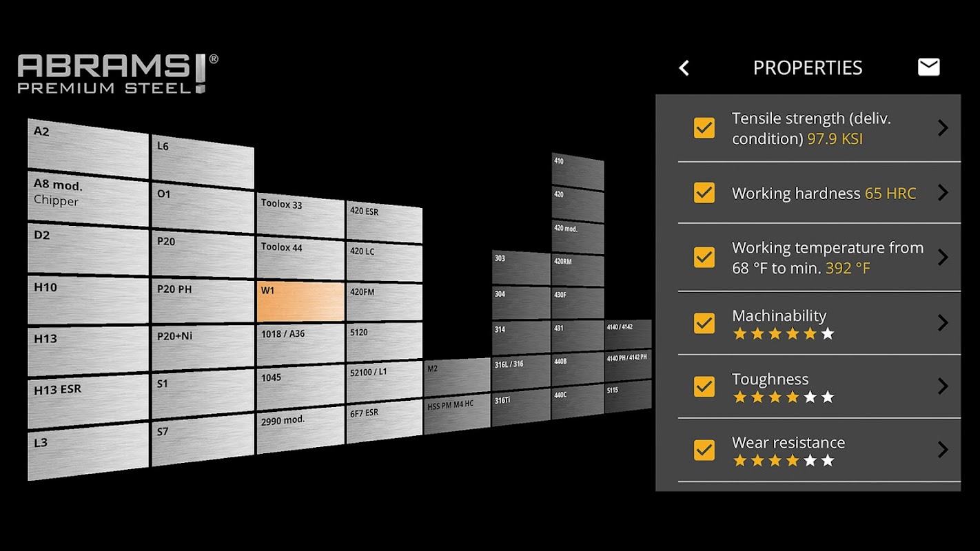
Task: Choose the 4140 / 4142 tile
Action: pyautogui.click(x=629, y=335)
